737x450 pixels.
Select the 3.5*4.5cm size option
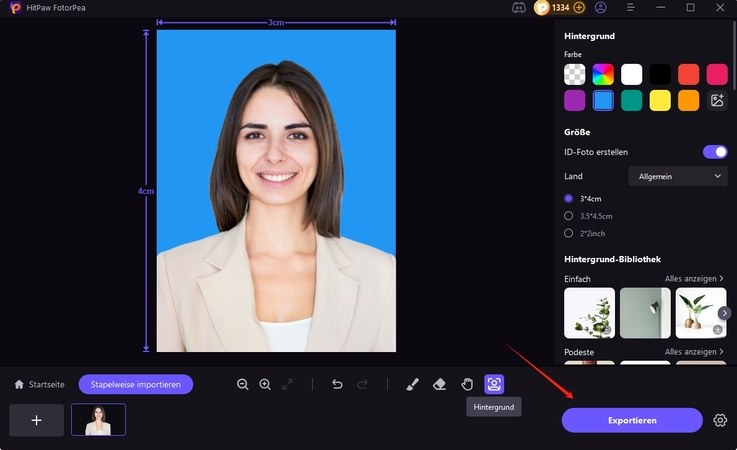[x=569, y=216]
